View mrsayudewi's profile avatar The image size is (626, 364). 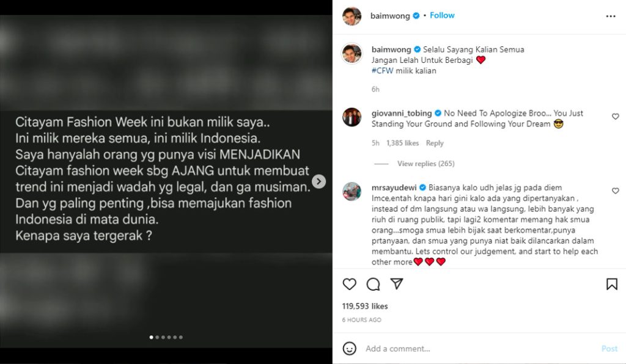coord(352,191)
